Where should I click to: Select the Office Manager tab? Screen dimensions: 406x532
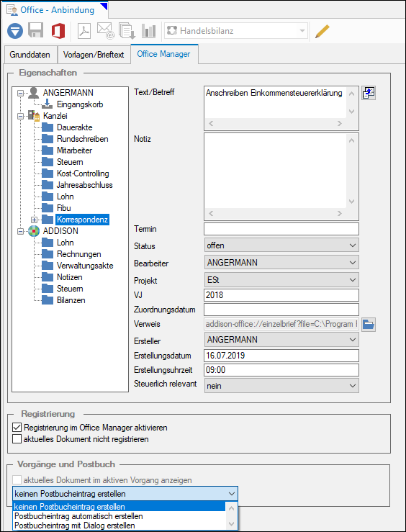(164, 54)
